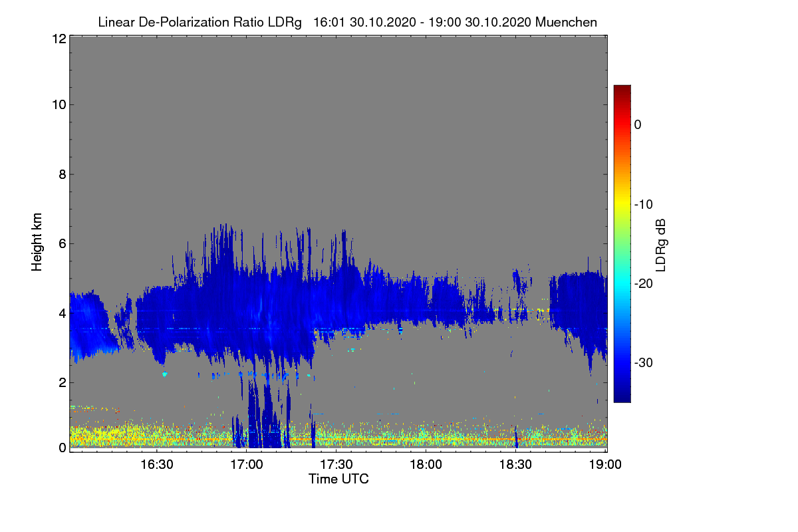Screen dimensions: 798x532
Task: Click the 'LDRg dB' colorbar label
Action: click(x=661, y=244)
